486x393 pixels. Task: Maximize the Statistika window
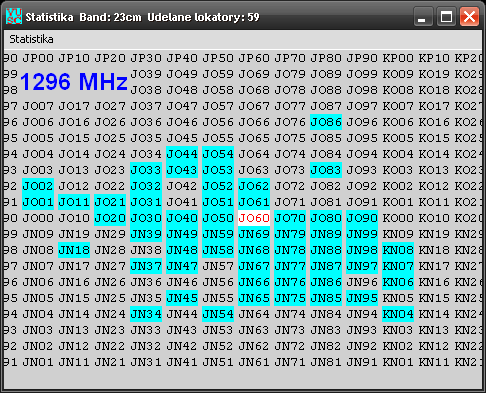446,16
